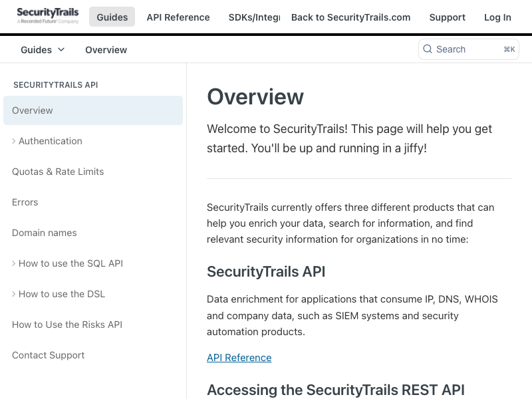Open the Guides dropdown in breadcrumb bar
The height and width of the screenshot is (399, 532).
pos(43,50)
